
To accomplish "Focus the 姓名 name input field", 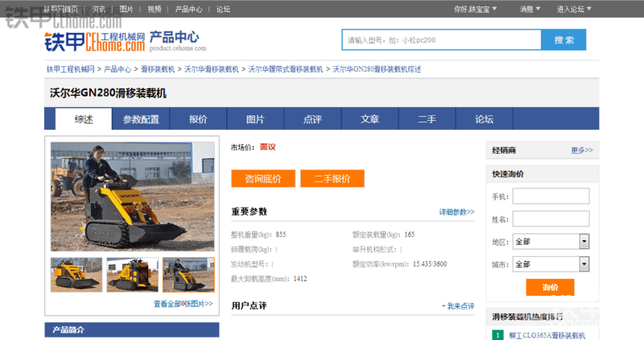I will pyautogui.click(x=551, y=218).
